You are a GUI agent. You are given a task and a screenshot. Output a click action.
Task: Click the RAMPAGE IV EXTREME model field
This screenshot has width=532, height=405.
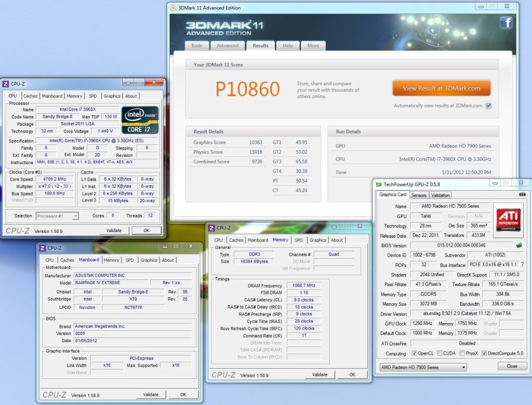click(x=112, y=282)
